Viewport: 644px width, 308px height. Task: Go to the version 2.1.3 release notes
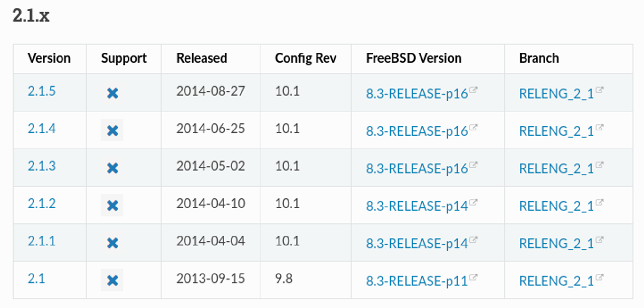42,166
